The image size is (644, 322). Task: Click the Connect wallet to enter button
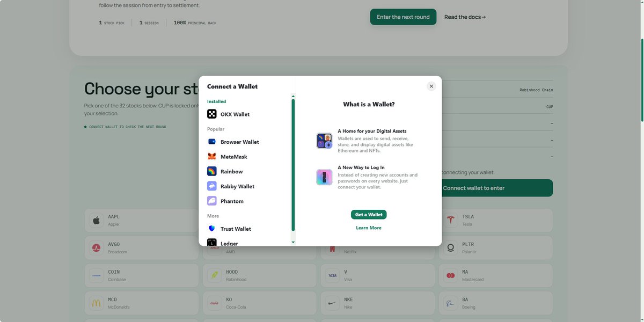474,188
